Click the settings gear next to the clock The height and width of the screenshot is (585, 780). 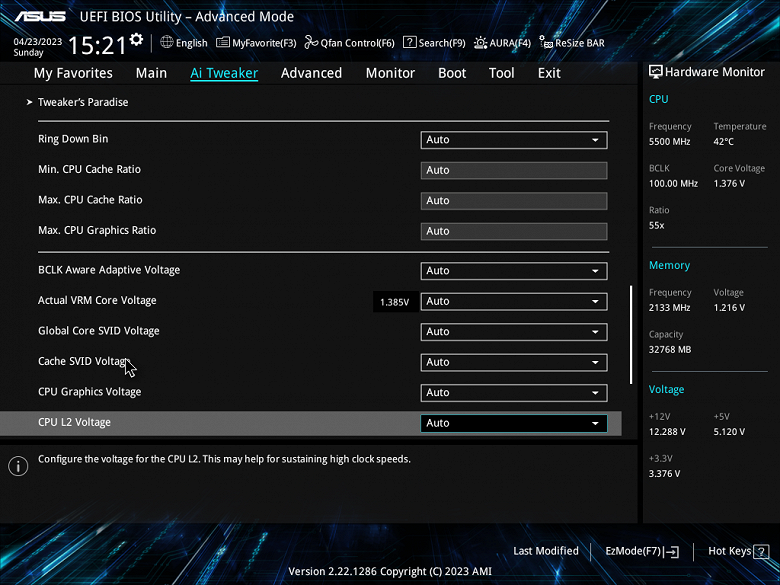(x=136, y=39)
